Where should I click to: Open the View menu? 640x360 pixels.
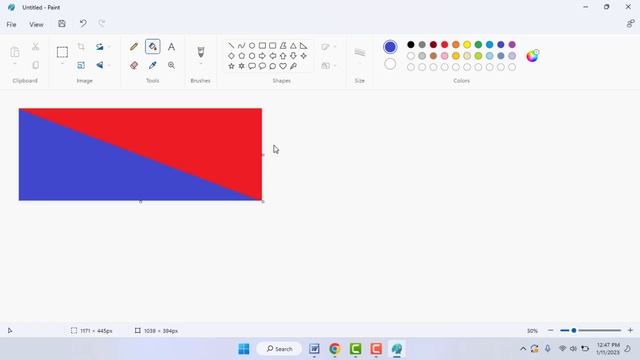(36, 24)
